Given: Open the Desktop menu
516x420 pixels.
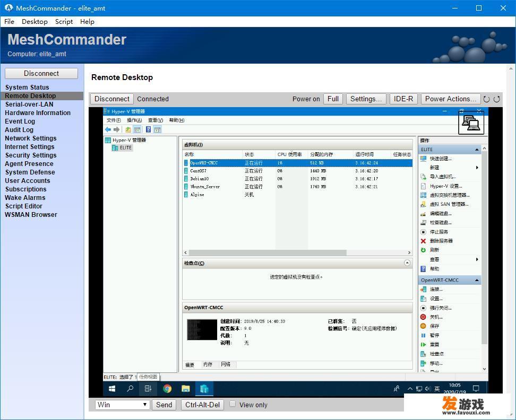Looking at the screenshot, I should [x=35, y=22].
